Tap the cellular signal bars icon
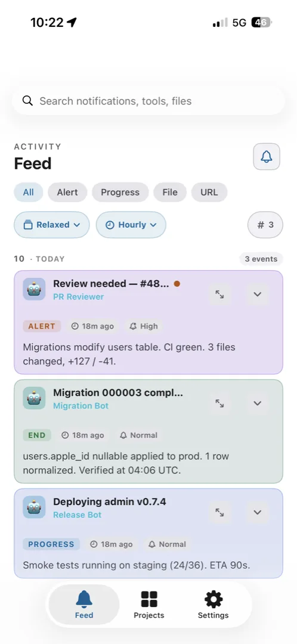The width and height of the screenshot is (297, 644). pos(220,23)
